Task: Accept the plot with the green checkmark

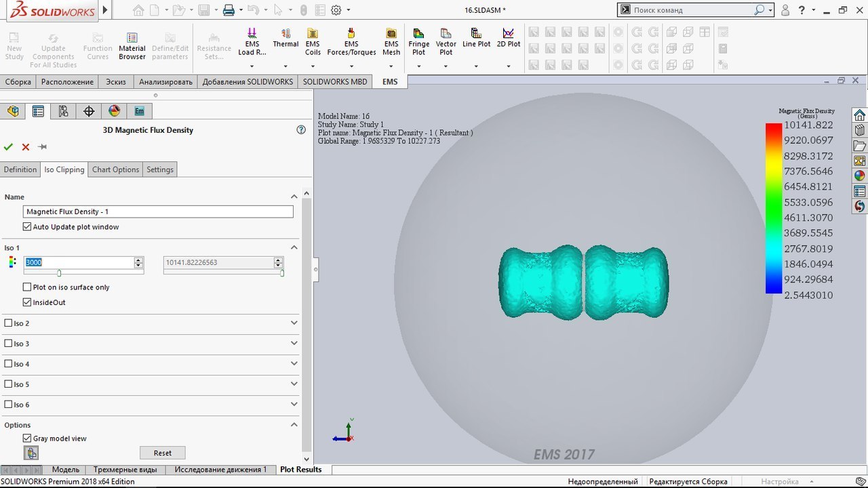Action: coord(8,147)
